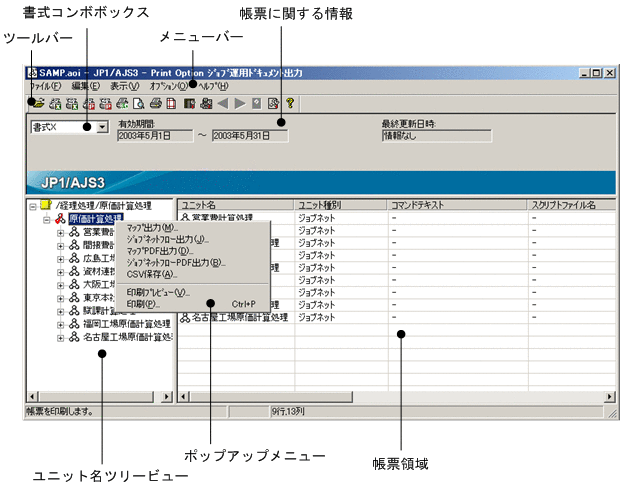623x488 pixels.
Task: Click the 帳票を印刷します。 status bar message
Action: pyautogui.click(x=60, y=411)
